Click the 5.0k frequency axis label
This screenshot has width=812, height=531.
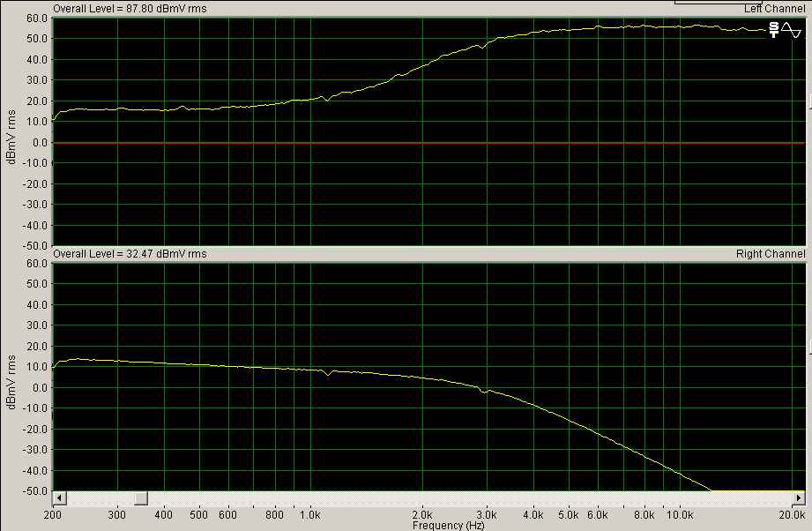569,515
